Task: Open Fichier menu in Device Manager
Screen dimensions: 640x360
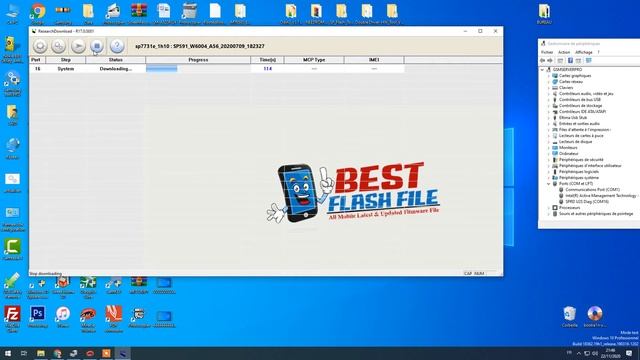Action: coord(547,52)
